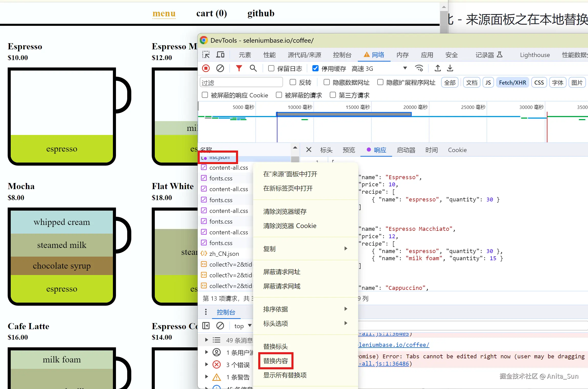This screenshot has width=588, height=389.
Task: Export HAR file download arrow icon
Action: (450, 68)
